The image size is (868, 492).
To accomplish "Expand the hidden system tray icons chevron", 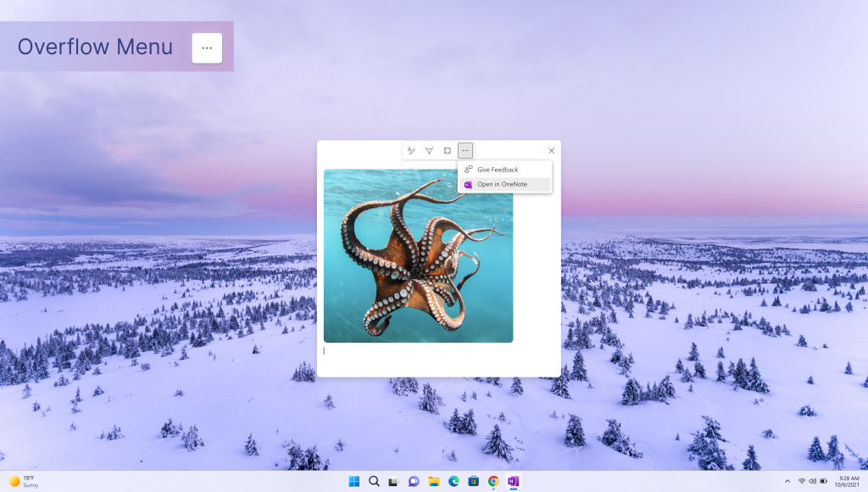I will pyautogui.click(x=787, y=481).
